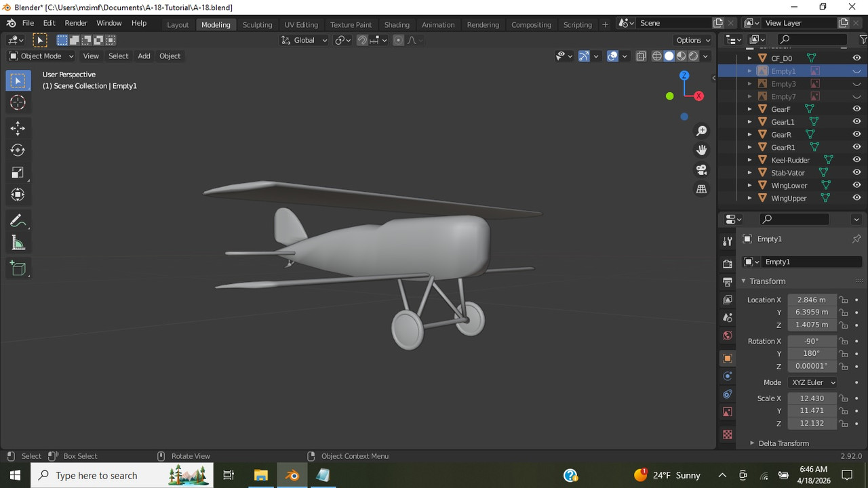Screen dimensions: 868x488
Task: Switch to the UV Editing workspace tab
Action: [301, 25]
